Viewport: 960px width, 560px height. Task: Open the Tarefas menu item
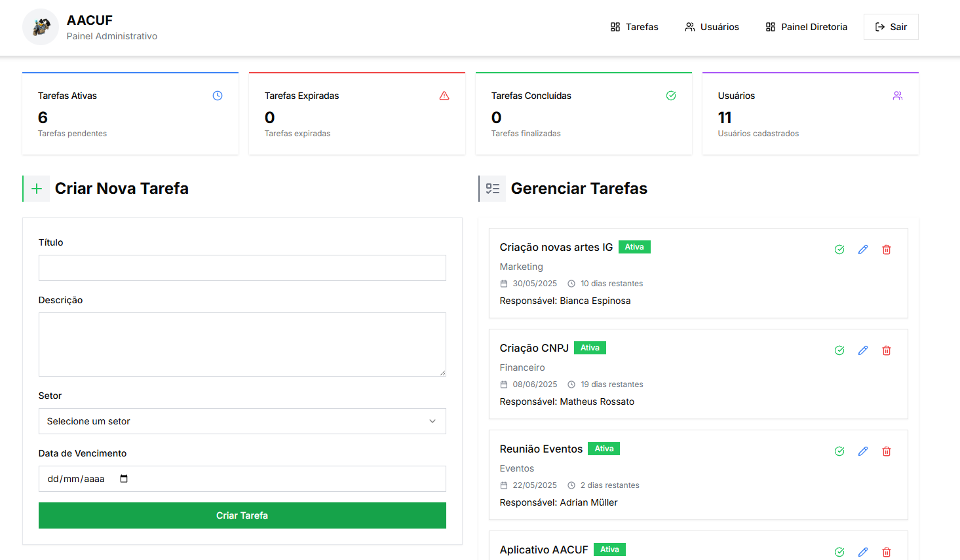[x=634, y=27]
